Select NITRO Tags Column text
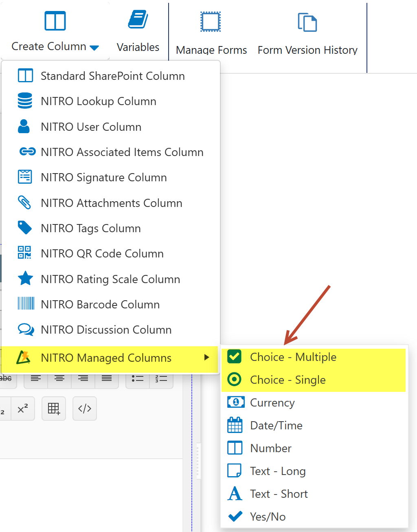Viewport: 417px width, 532px height. click(91, 228)
